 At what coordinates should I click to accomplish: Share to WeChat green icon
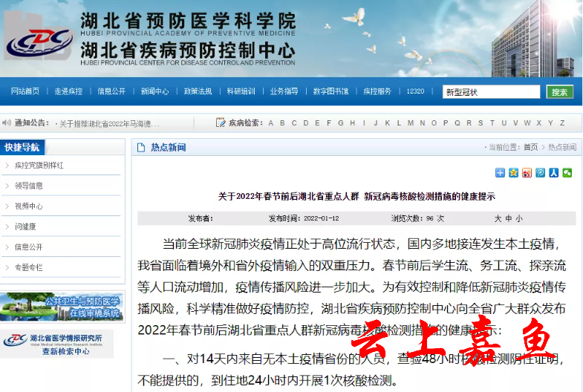pos(567,172)
